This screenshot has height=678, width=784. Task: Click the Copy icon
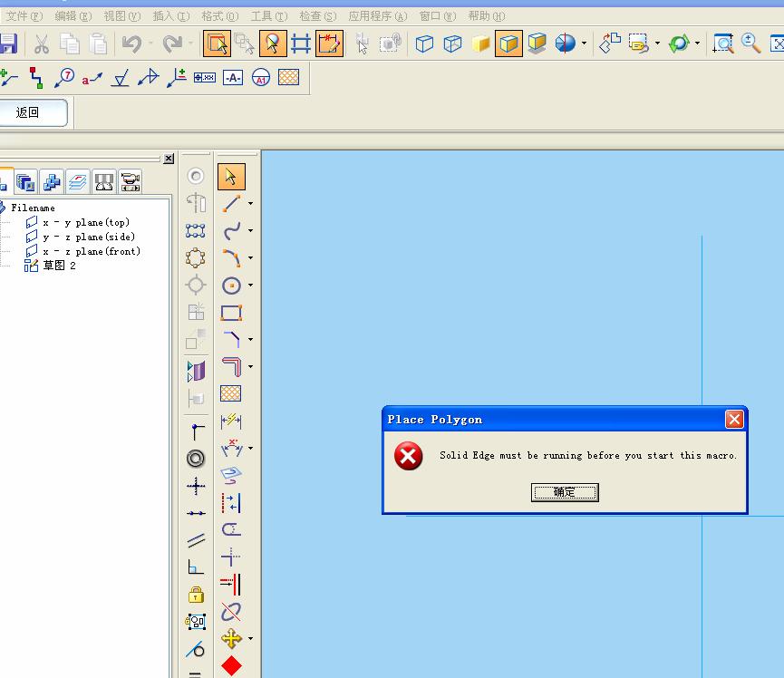[70, 44]
